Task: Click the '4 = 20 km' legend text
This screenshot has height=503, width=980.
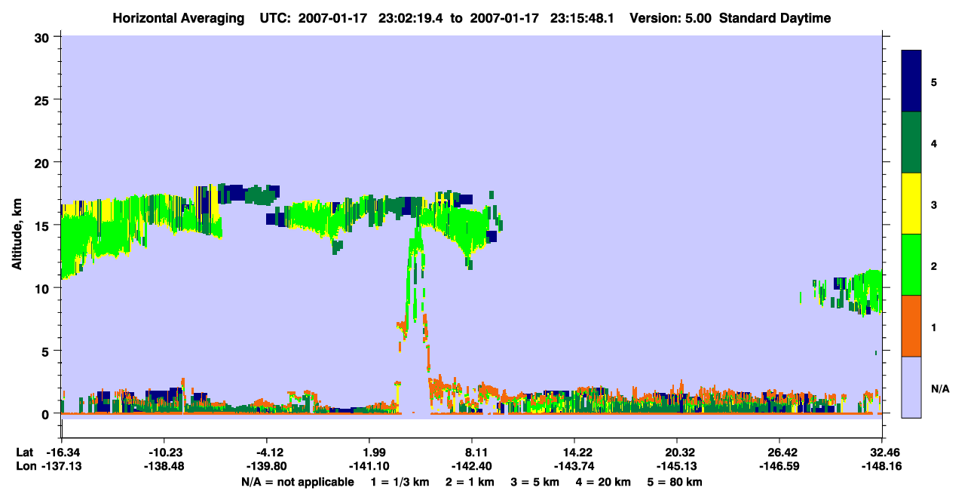Action: (605, 482)
